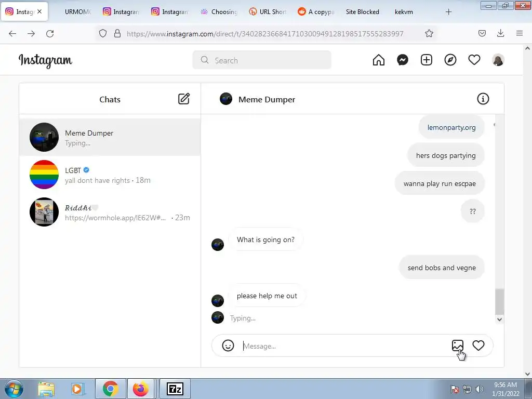Open Google Chrome from the taskbar
This screenshot has height=399, width=532.
111,389
